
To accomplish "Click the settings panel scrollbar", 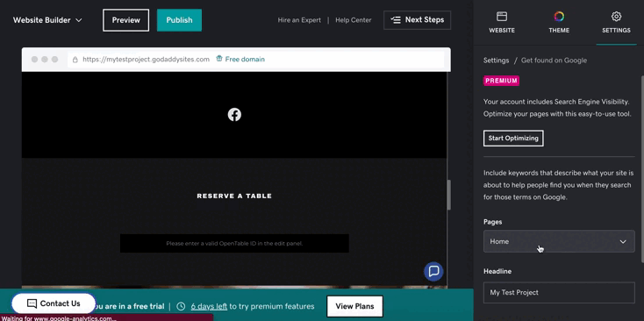I will [x=642, y=169].
